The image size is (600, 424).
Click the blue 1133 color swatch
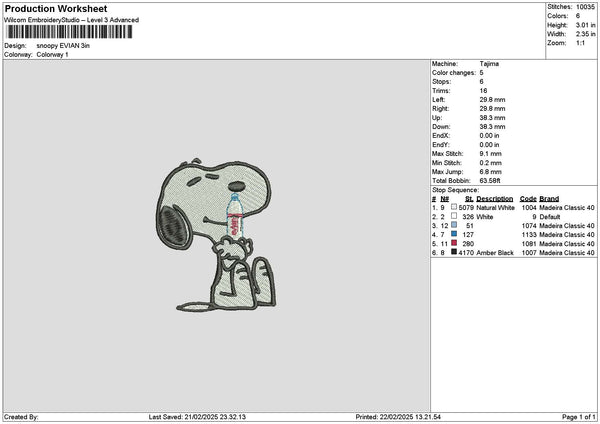point(454,234)
